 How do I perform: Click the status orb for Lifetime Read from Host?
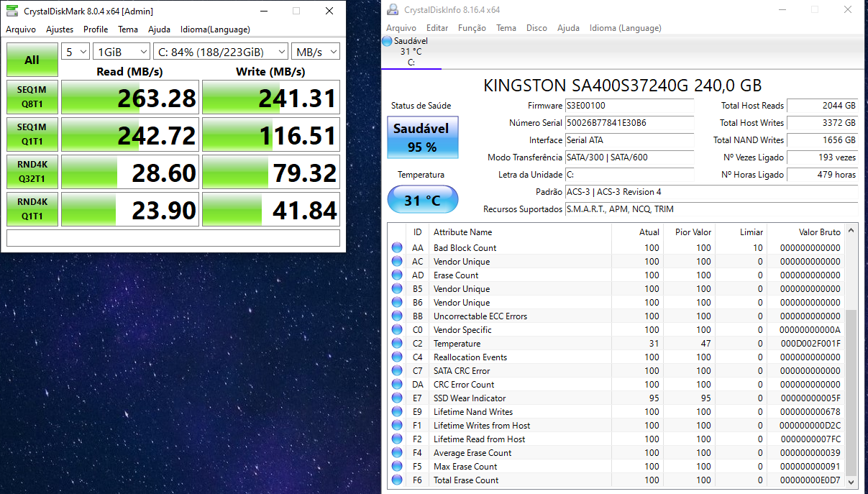(x=397, y=439)
